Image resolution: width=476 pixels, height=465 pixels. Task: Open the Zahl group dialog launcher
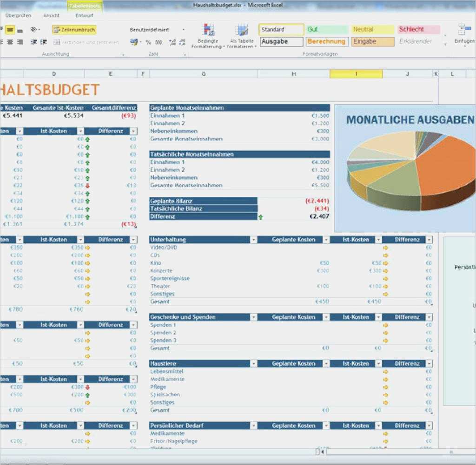tap(185, 54)
